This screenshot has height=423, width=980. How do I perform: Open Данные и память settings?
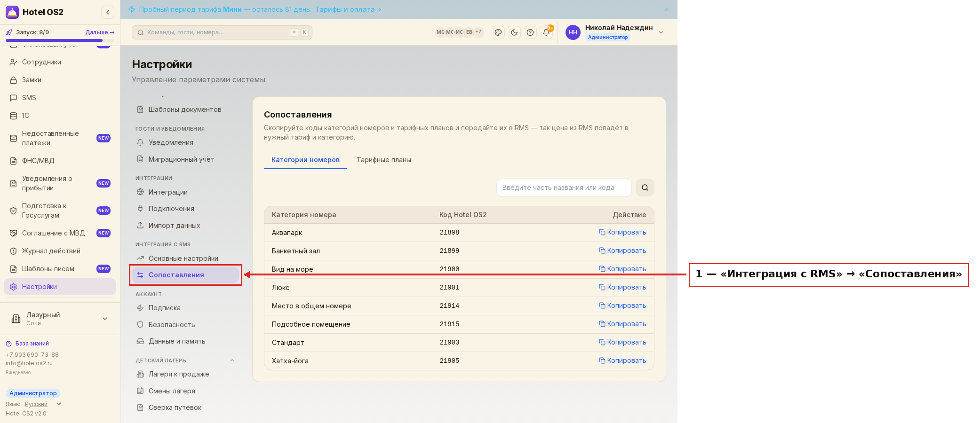(x=185, y=341)
